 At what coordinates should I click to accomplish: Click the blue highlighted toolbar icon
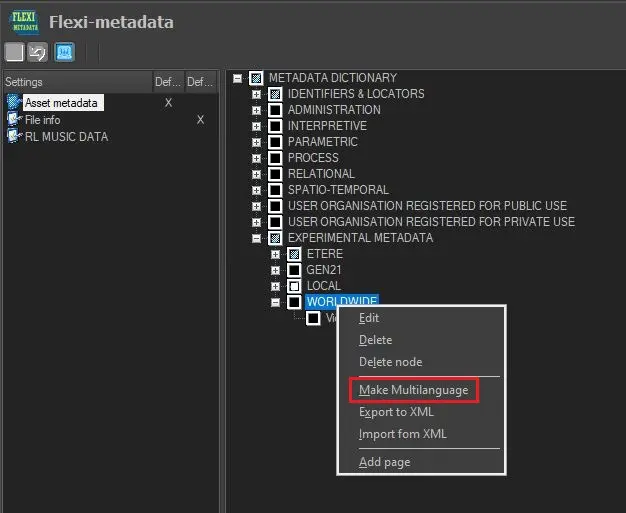tap(64, 52)
